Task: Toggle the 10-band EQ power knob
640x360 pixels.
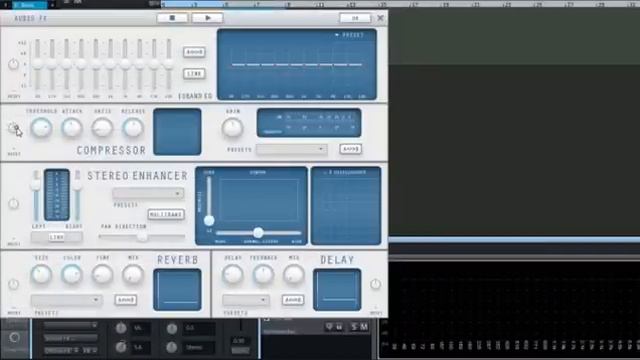Action: (13, 64)
